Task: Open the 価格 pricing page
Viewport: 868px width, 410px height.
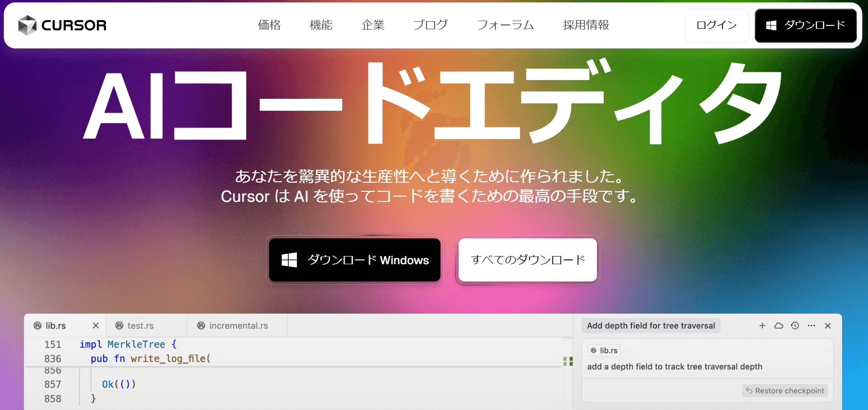Action: (x=269, y=25)
